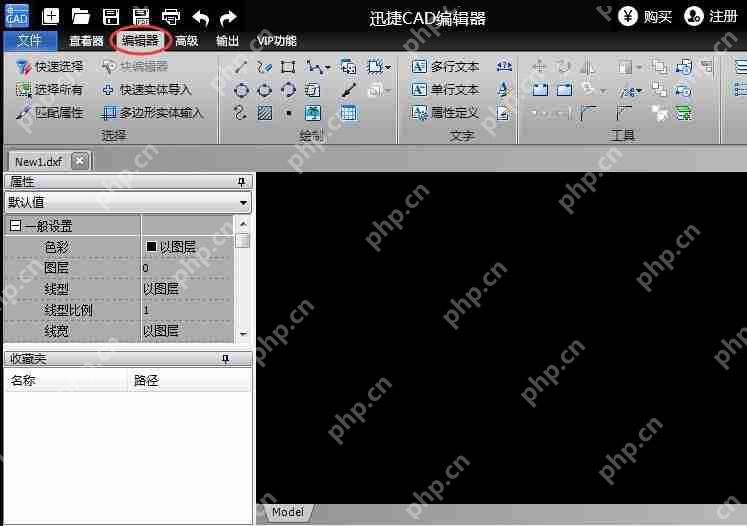Click the properties scrollbar down arrow
This screenshot has width=747, height=526.
243,334
